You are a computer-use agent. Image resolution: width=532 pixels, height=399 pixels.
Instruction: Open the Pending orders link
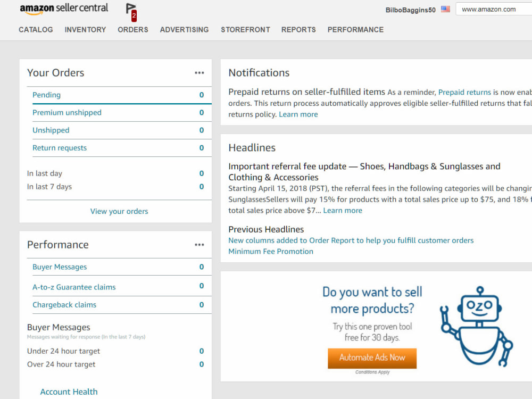click(46, 95)
